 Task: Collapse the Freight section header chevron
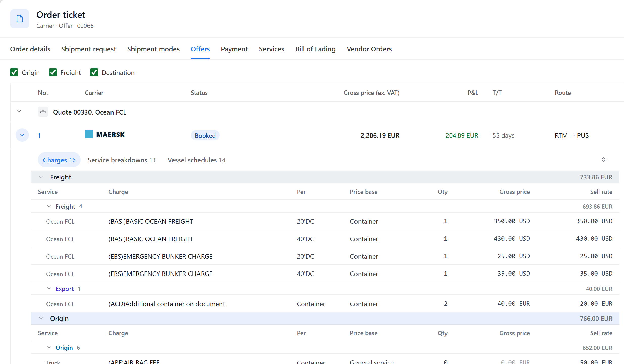click(x=41, y=177)
